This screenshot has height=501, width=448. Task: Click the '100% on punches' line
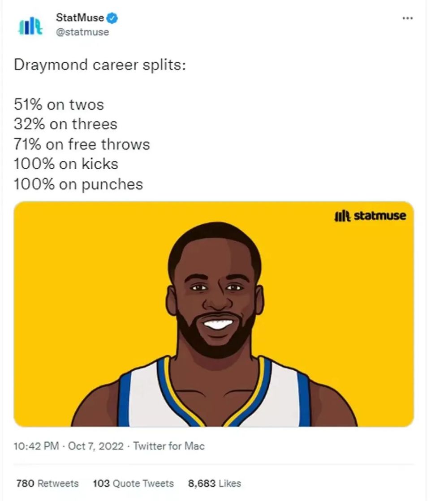78,184
